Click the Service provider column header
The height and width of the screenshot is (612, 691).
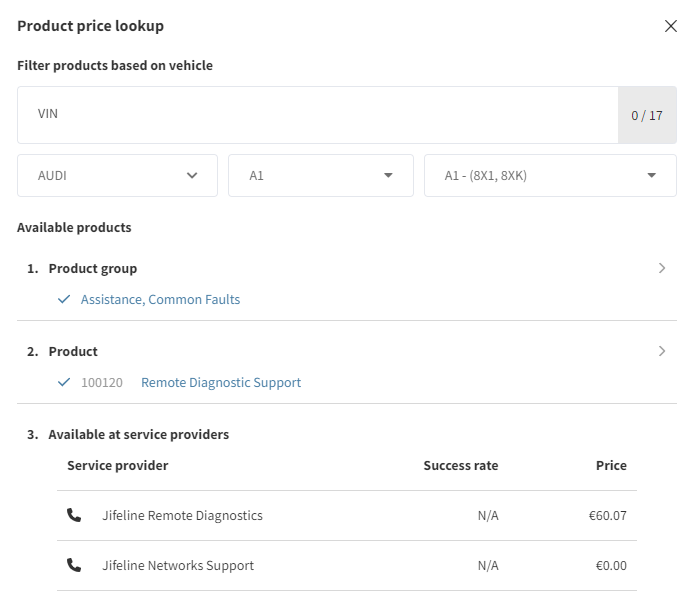pyautogui.click(x=117, y=465)
